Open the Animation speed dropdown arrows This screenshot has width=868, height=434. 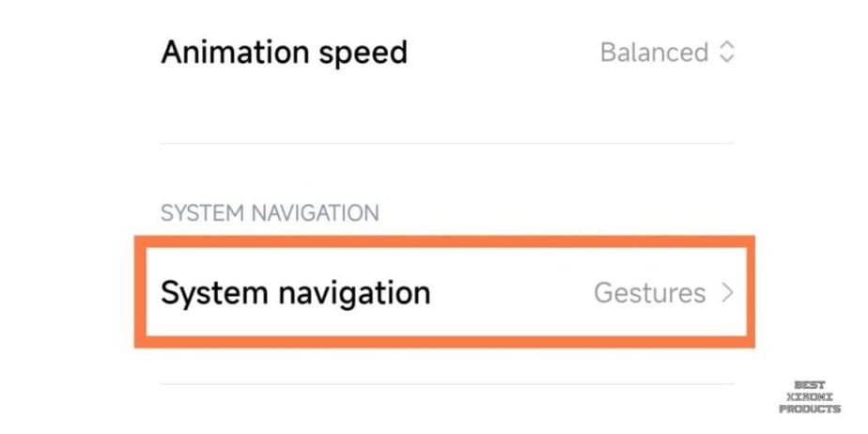(726, 53)
